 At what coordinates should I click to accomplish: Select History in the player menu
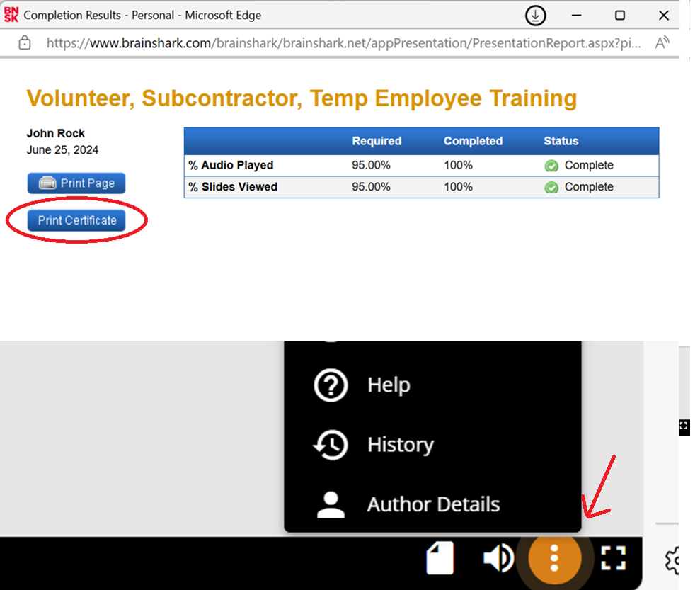click(400, 445)
